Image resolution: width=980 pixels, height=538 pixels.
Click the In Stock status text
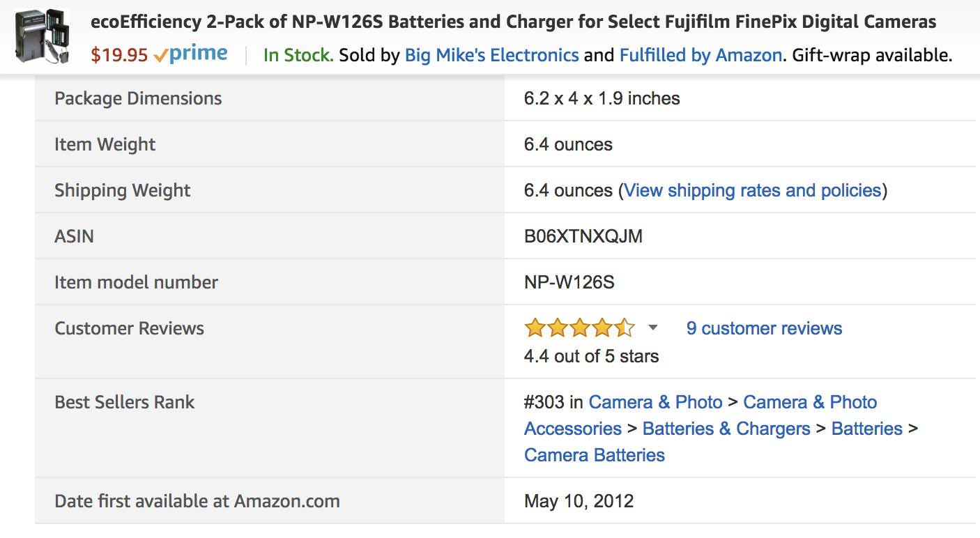pos(298,55)
